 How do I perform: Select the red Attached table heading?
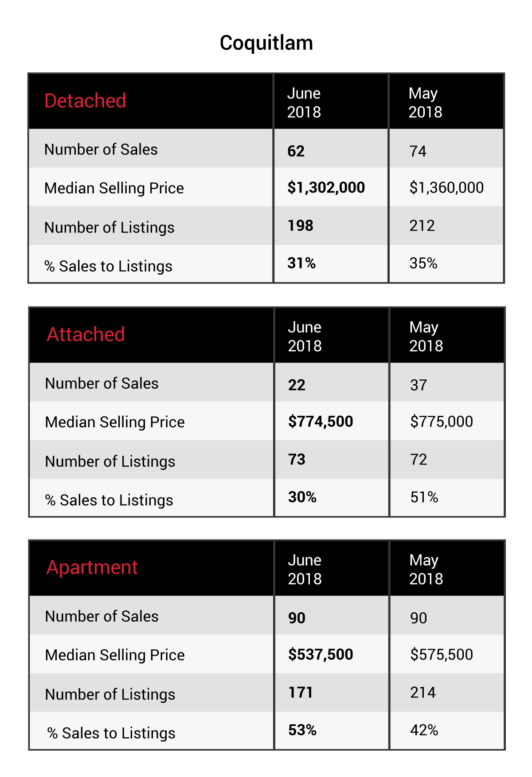click(86, 334)
